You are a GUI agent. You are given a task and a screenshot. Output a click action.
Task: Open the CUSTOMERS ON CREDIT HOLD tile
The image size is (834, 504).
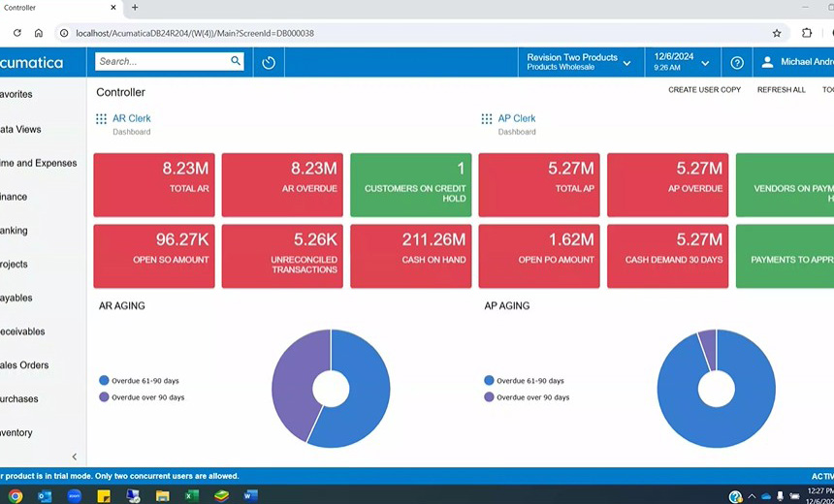pyautogui.click(x=410, y=185)
